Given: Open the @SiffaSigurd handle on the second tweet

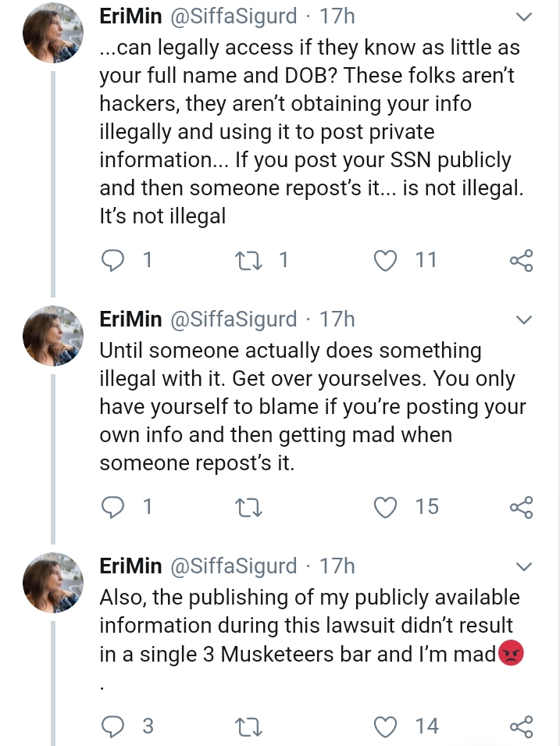Looking at the screenshot, I should (234, 319).
